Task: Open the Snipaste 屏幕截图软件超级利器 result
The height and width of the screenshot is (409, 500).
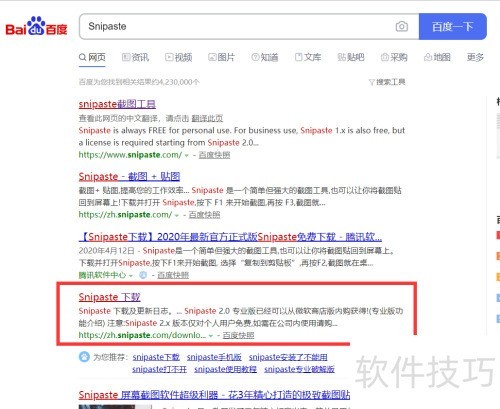Action: (x=214, y=395)
